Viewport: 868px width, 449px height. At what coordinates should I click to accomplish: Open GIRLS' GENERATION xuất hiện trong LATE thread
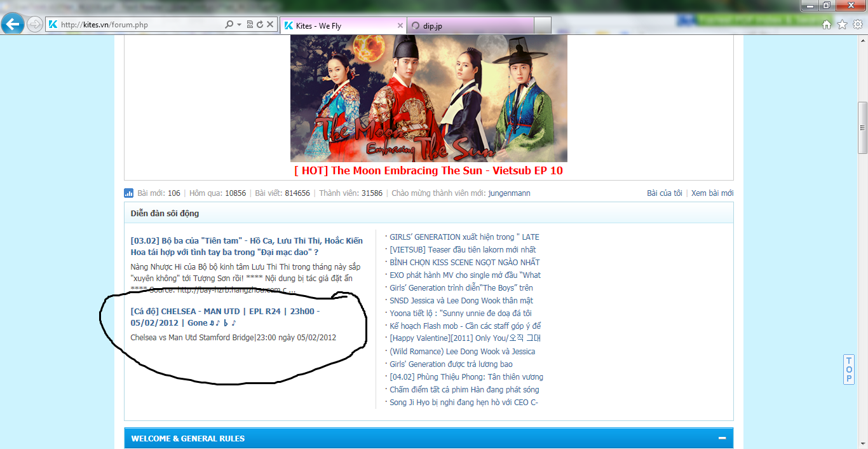coord(465,237)
